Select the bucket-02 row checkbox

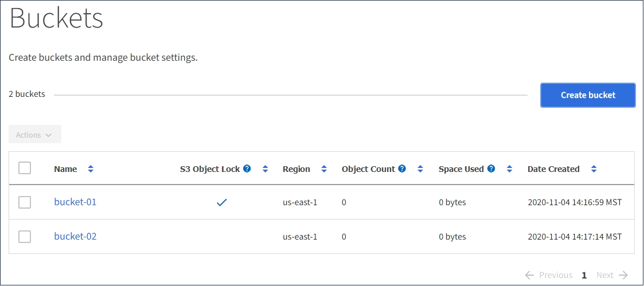pos(25,237)
